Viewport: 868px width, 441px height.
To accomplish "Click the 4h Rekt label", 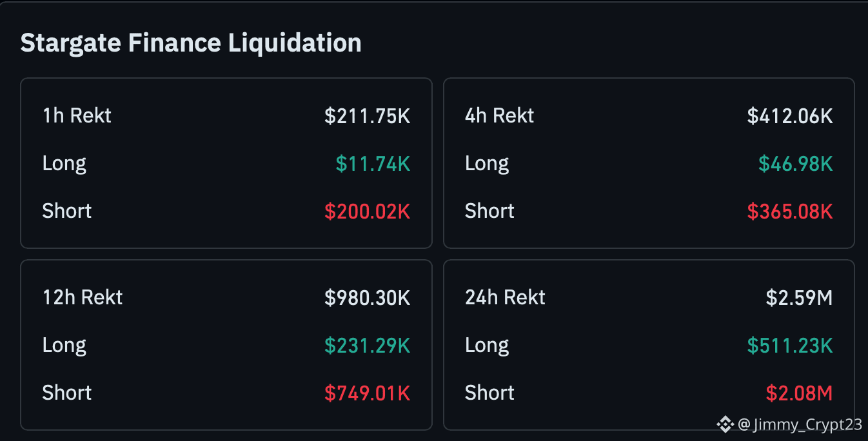I will 500,116.
